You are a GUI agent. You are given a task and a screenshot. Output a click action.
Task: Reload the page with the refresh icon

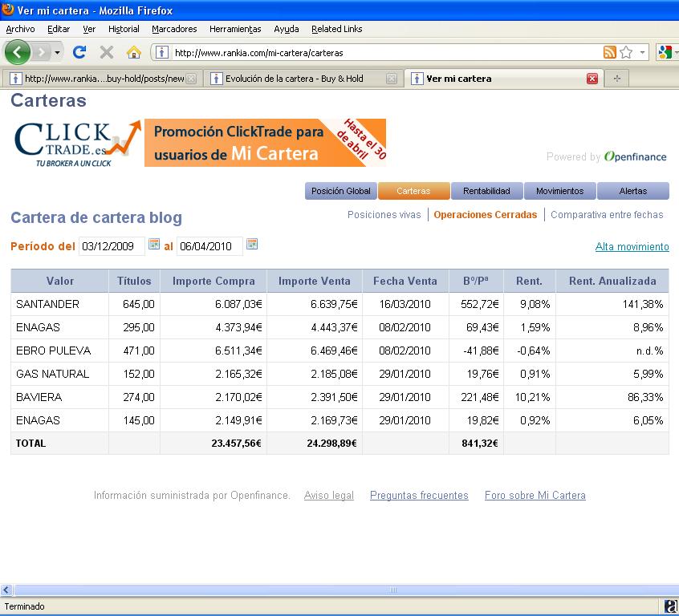click(x=79, y=52)
